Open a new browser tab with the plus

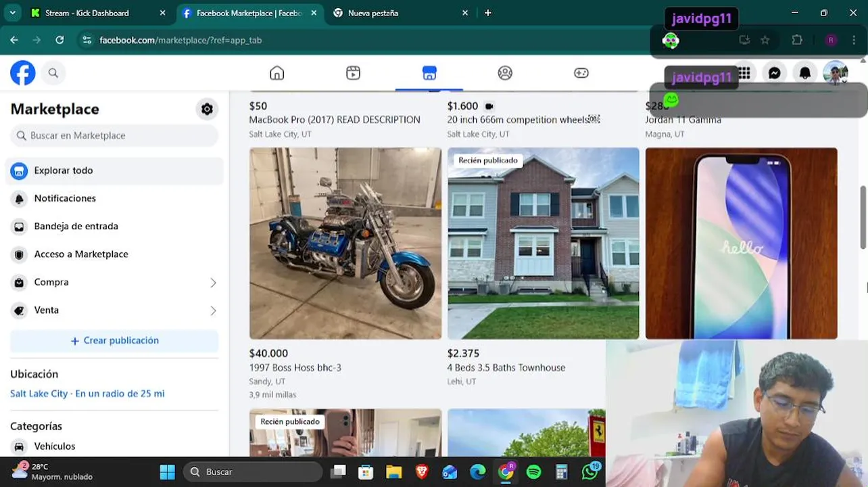[x=488, y=13]
